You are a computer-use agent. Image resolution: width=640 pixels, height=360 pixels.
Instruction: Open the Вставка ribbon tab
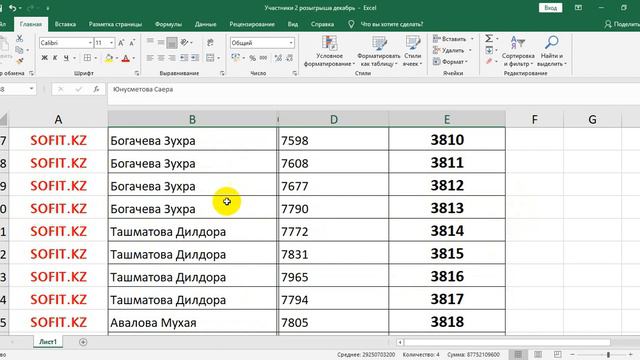[65, 24]
